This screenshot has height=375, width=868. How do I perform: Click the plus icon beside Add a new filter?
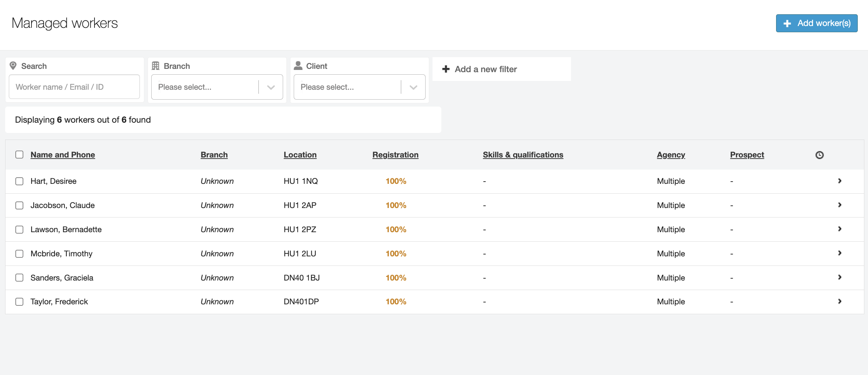[446, 69]
